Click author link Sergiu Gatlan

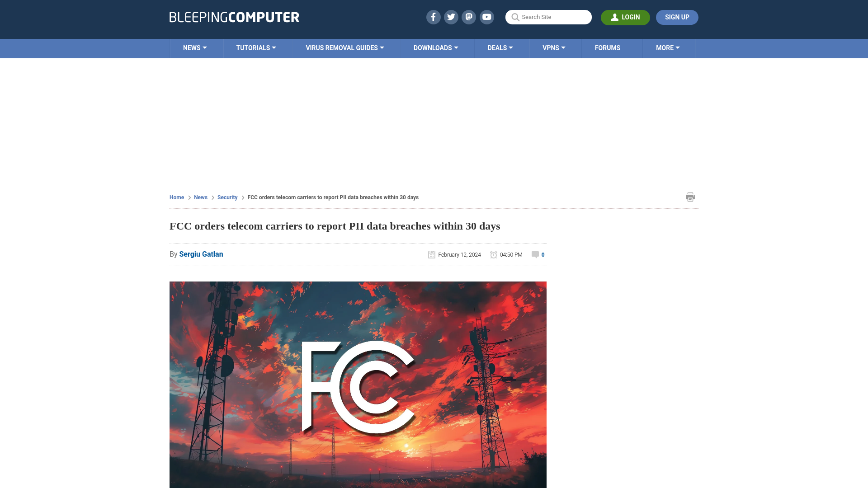pyautogui.click(x=201, y=254)
